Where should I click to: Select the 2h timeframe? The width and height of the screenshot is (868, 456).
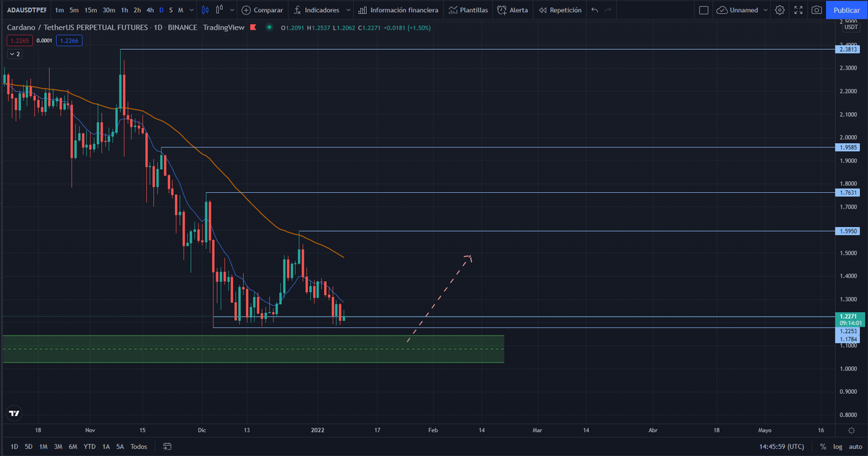point(137,10)
